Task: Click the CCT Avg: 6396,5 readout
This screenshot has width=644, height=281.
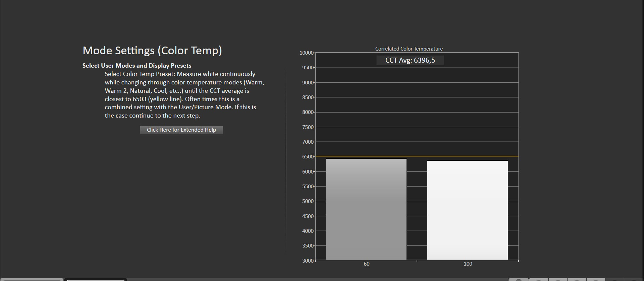Action: [410, 60]
